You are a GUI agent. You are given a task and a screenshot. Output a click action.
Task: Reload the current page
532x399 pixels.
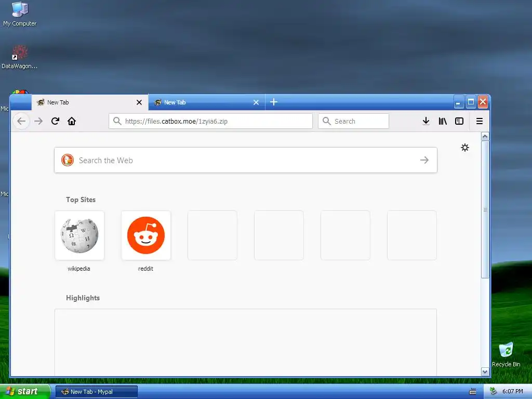[x=55, y=121]
